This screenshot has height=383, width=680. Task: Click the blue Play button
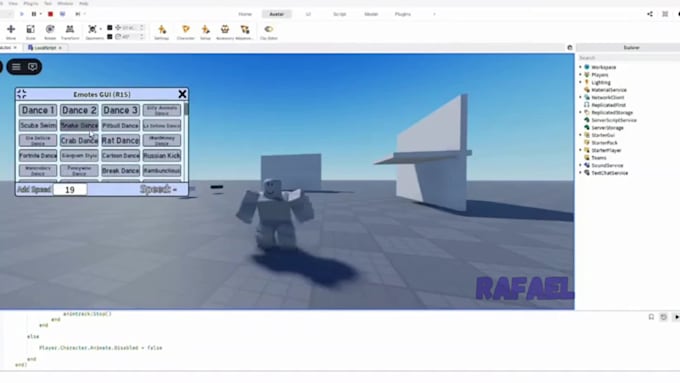coord(22,14)
